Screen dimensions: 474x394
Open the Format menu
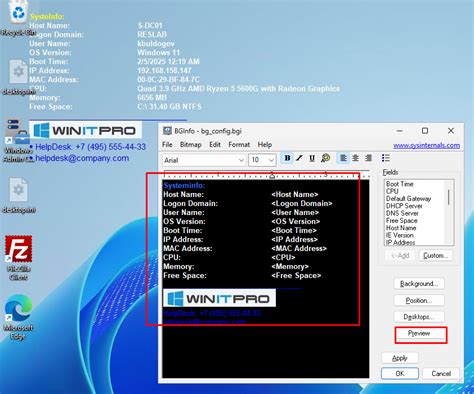pos(239,145)
